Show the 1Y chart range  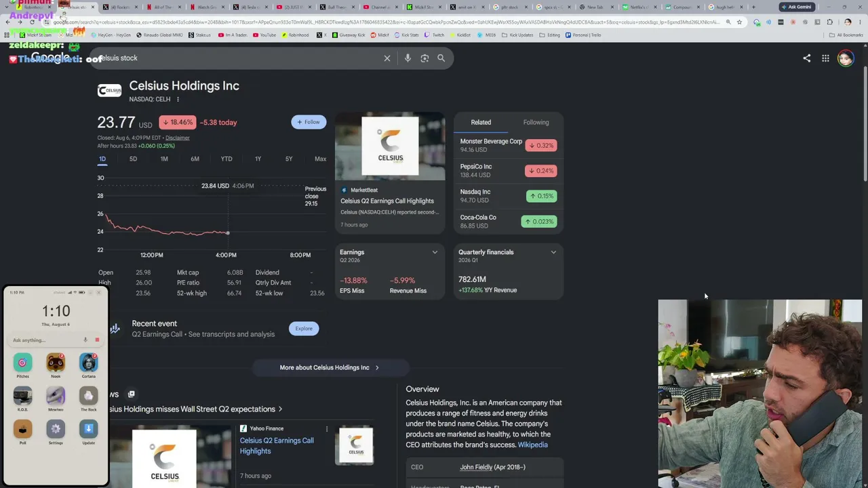point(258,159)
